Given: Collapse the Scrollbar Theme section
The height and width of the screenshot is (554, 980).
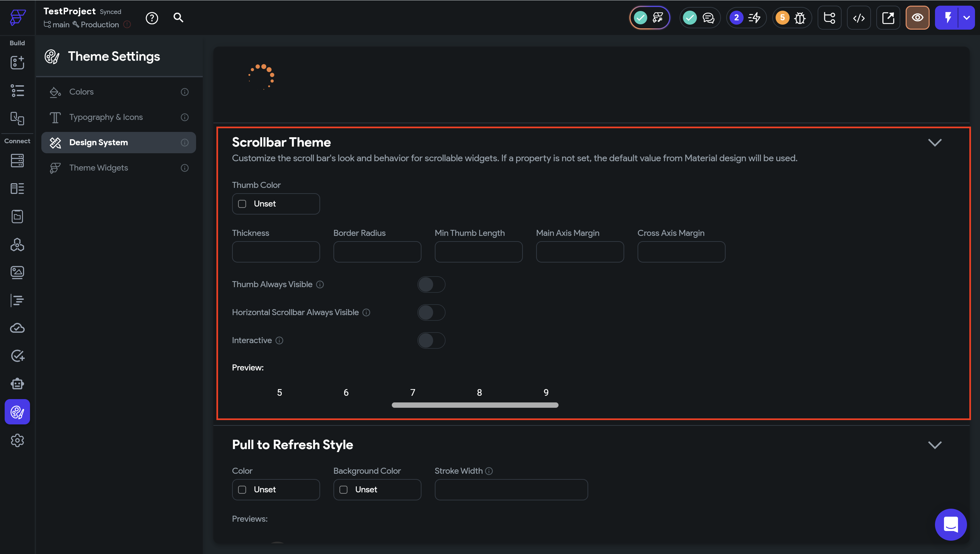Looking at the screenshot, I should click(934, 142).
